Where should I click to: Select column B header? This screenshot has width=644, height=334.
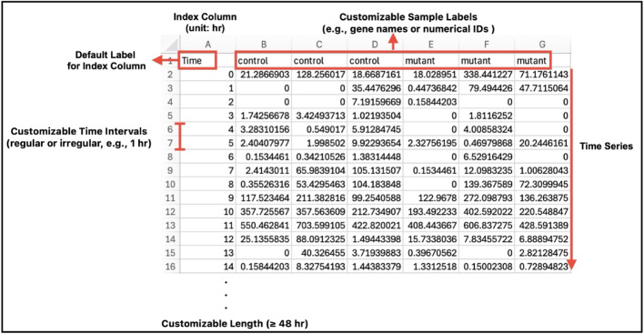pos(263,44)
